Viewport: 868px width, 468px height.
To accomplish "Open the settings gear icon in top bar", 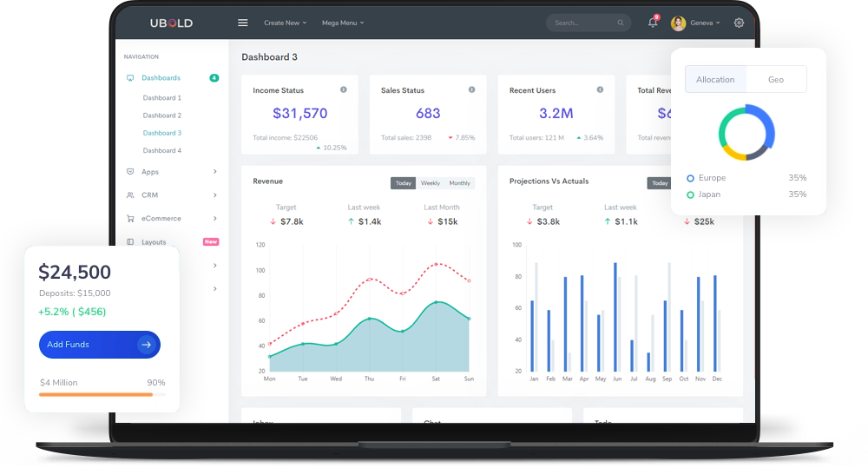I will click(x=739, y=23).
